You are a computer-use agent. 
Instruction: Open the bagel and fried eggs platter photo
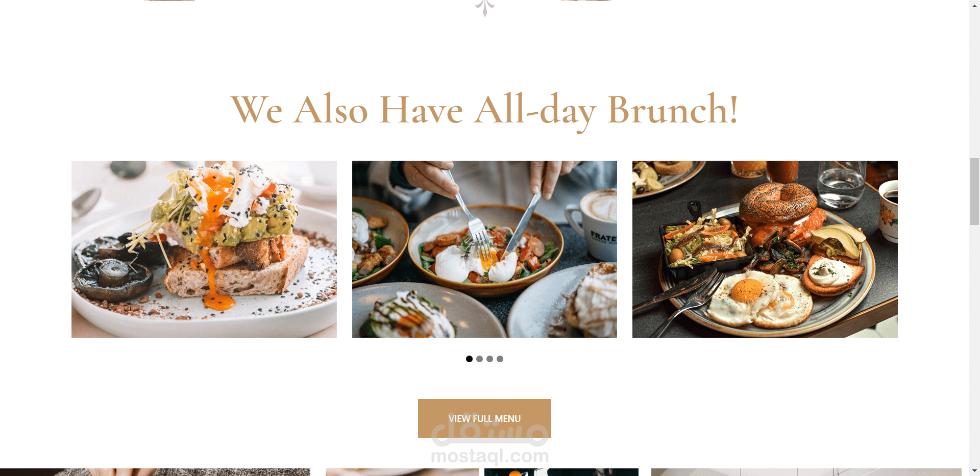pyautogui.click(x=765, y=249)
